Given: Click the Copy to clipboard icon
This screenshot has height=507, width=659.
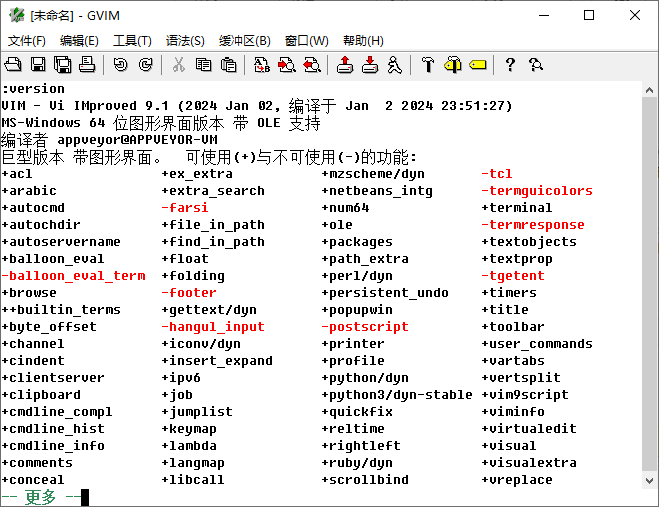Looking at the screenshot, I should click(x=203, y=65).
